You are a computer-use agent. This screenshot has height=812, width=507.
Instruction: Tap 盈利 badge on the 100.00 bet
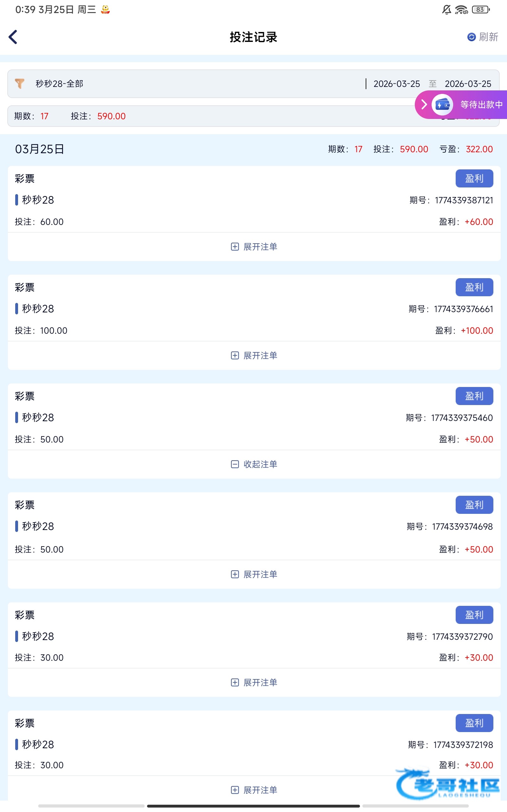click(474, 287)
